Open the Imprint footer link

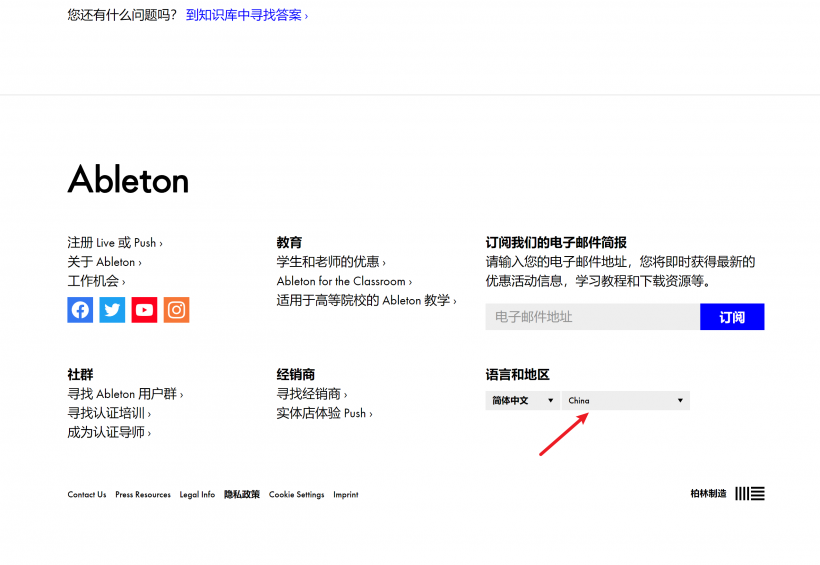coord(346,494)
